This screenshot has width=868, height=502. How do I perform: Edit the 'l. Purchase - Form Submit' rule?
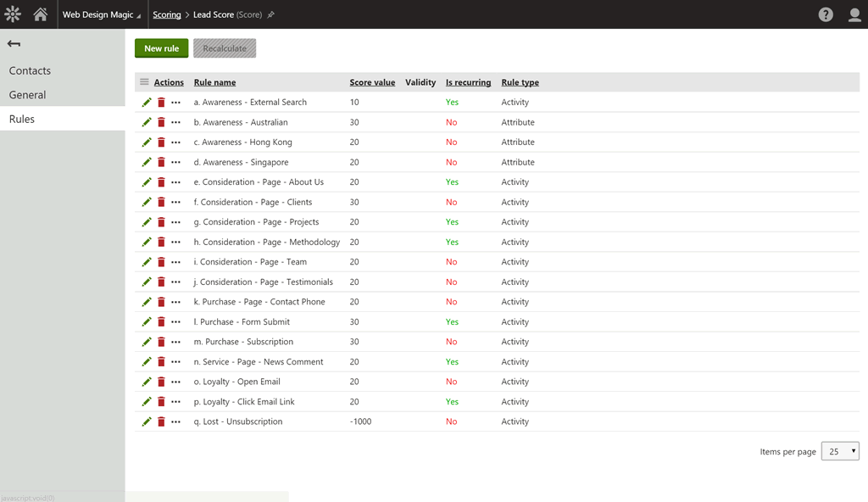[x=147, y=322]
